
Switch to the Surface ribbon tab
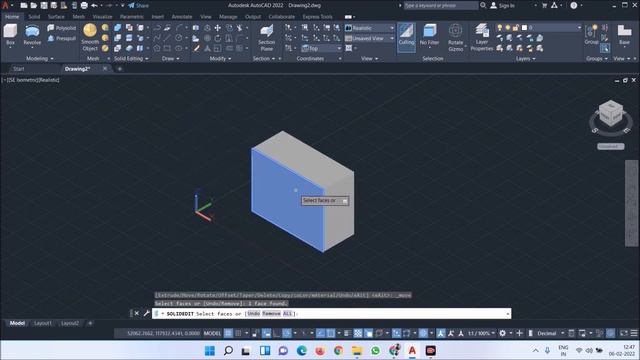pyautogui.click(x=56, y=17)
